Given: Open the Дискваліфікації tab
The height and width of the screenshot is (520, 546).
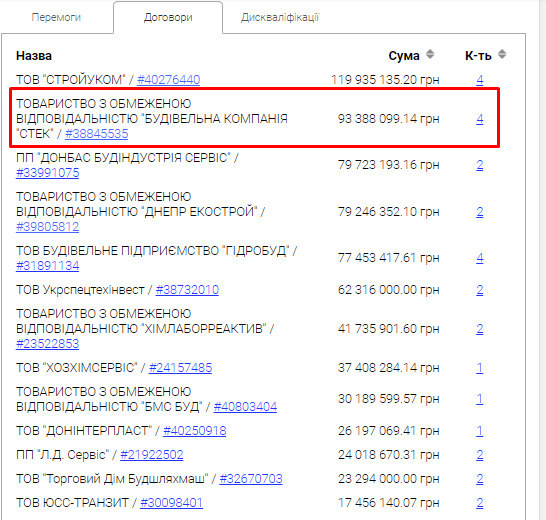Looking at the screenshot, I should [x=280, y=17].
